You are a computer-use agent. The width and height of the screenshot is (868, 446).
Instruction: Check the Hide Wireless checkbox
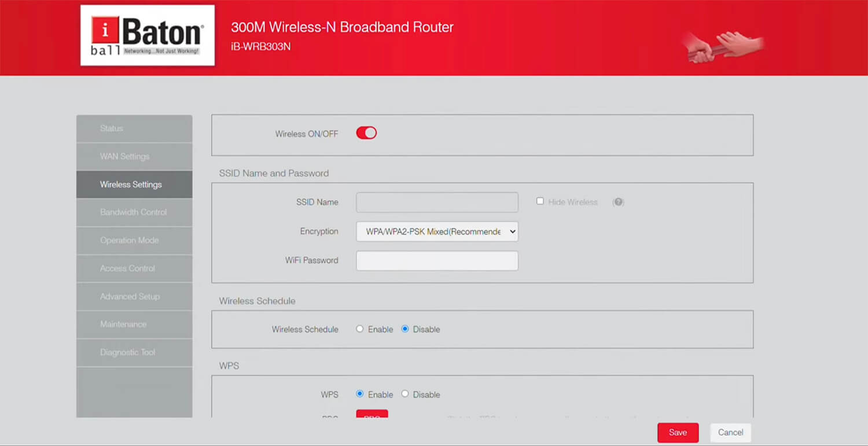click(540, 201)
